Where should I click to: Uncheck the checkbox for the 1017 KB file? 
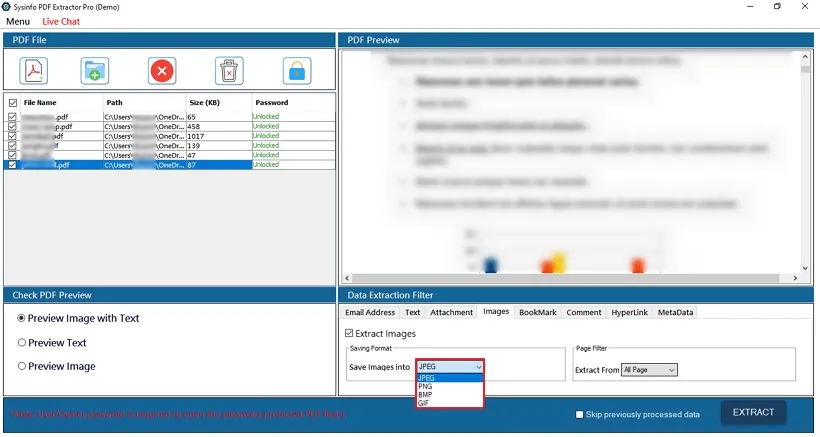point(12,136)
